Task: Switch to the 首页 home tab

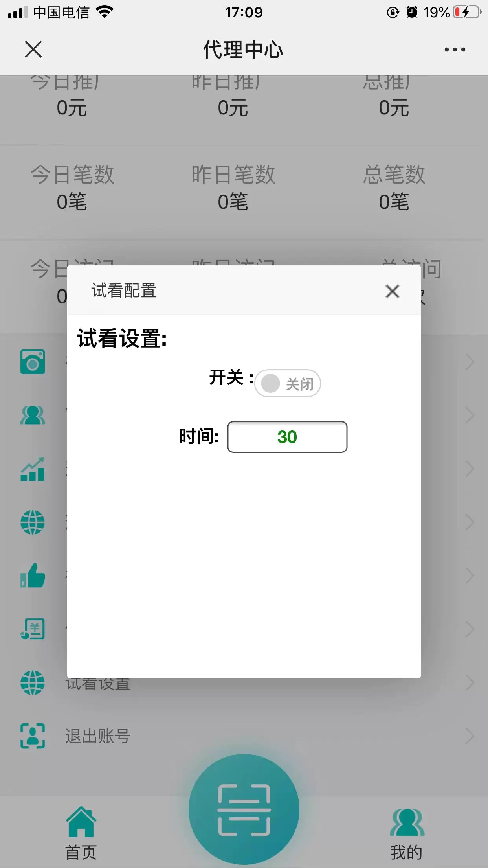Action: point(81,833)
